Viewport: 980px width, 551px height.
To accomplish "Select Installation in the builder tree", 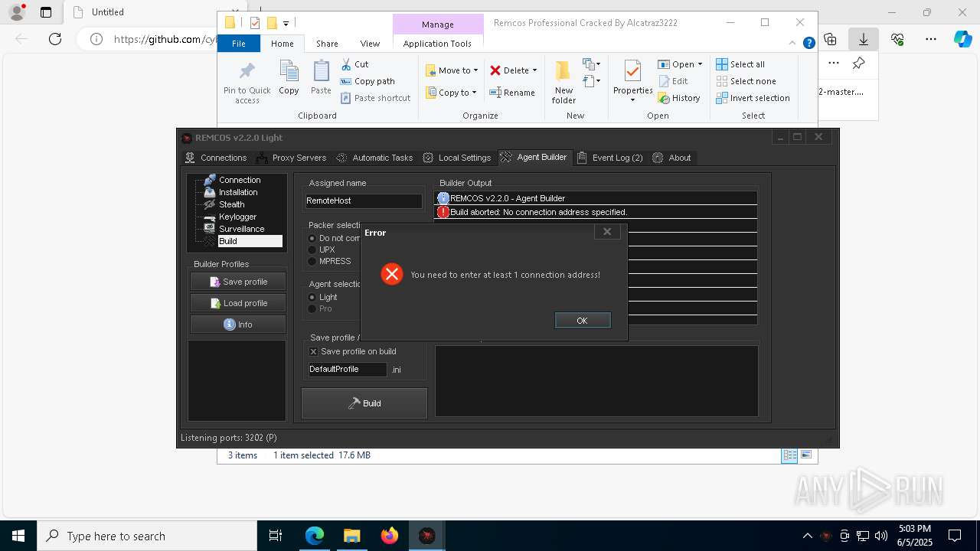I will (238, 192).
